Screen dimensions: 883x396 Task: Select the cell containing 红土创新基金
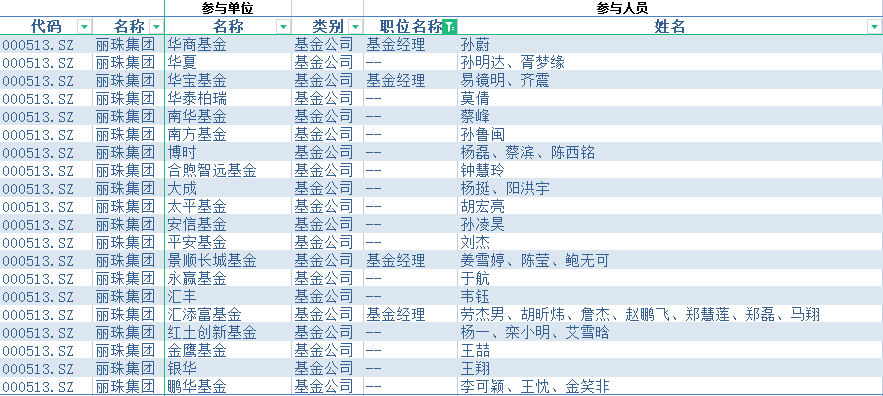click(x=228, y=332)
